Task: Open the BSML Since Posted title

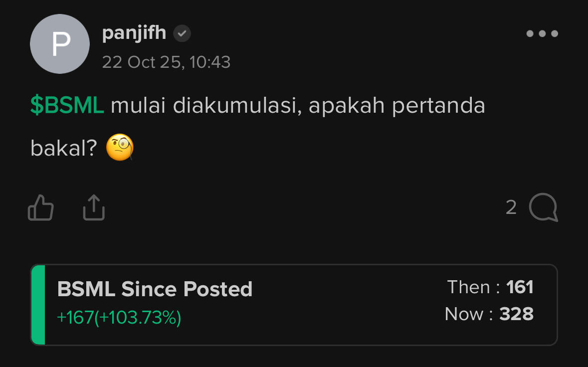Action: tap(155, 289)
